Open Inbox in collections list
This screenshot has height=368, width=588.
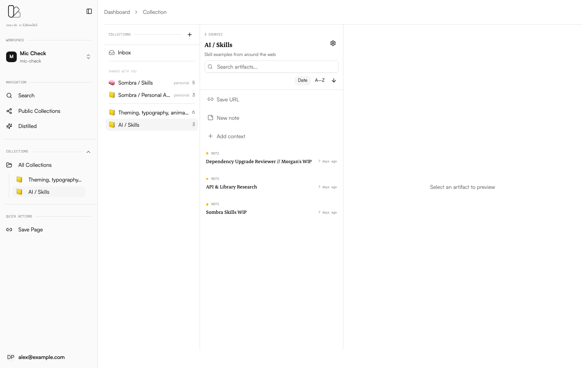[x=124, y=53]
